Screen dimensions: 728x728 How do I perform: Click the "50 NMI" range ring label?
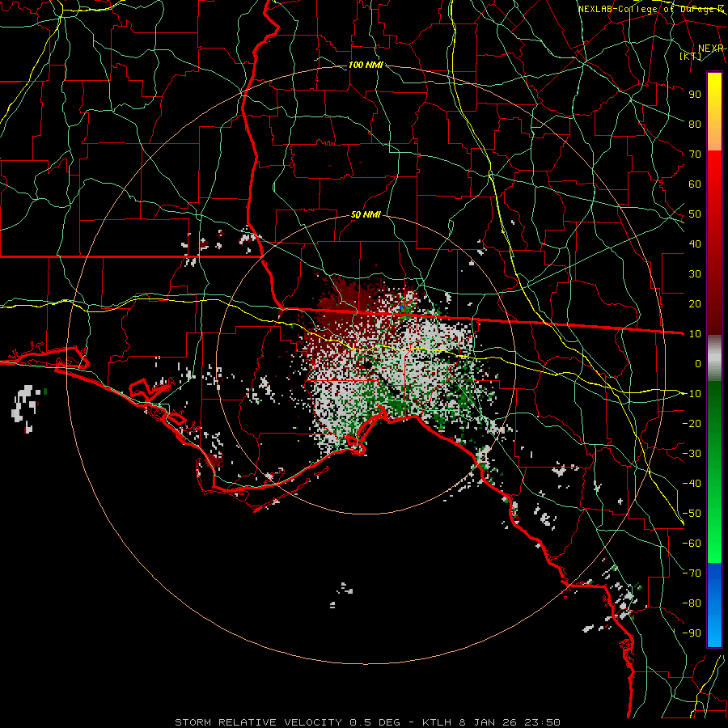click(366, 214)
